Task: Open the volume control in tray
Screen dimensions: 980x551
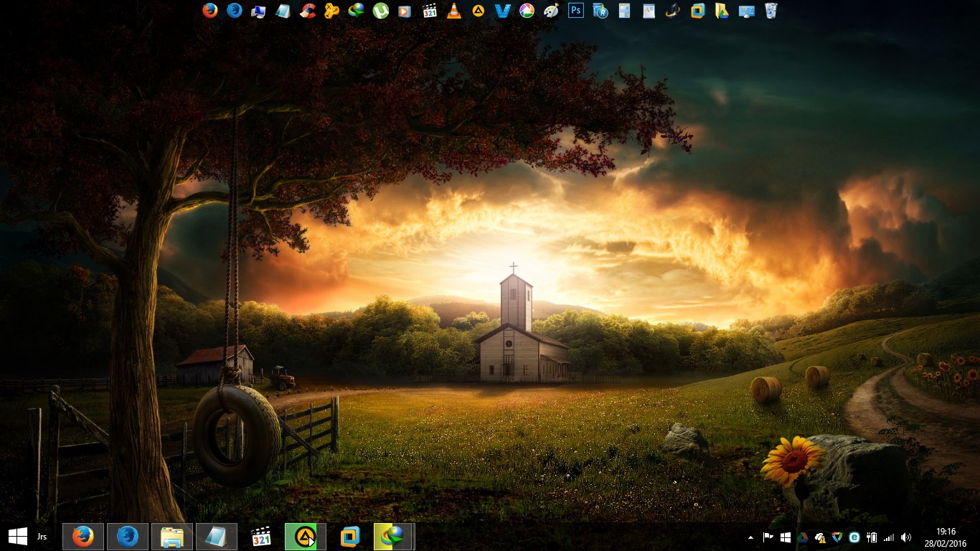Action: [906, 537]
